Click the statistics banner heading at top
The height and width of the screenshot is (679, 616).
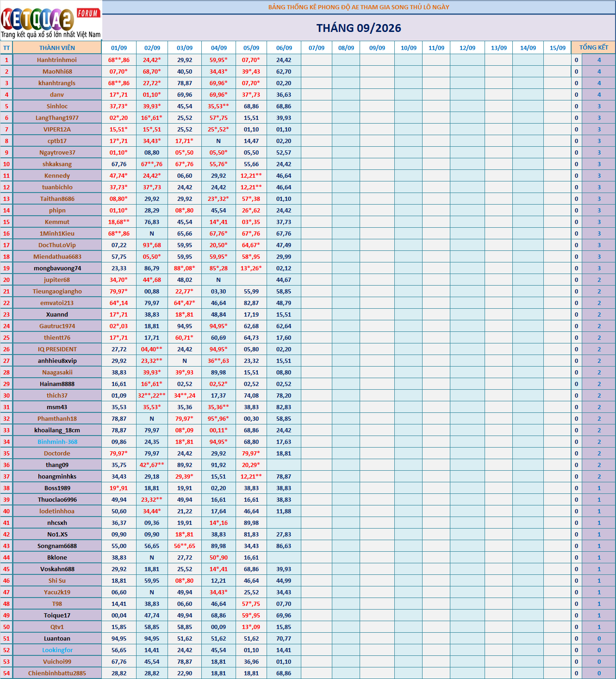tap(359, 7)
